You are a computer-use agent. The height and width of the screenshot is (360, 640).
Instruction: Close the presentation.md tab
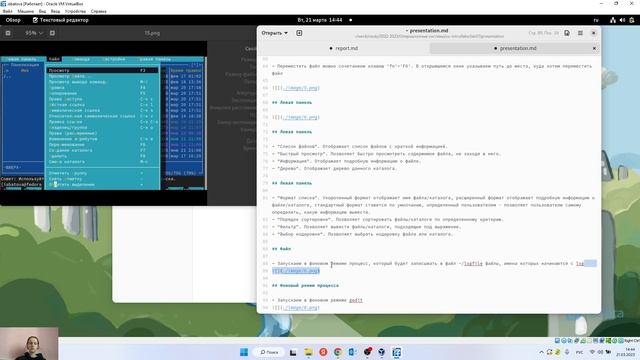[594, 48]
